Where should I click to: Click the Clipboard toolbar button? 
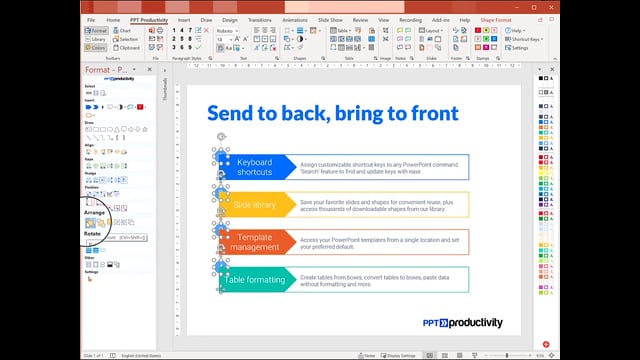coord(127,48)
